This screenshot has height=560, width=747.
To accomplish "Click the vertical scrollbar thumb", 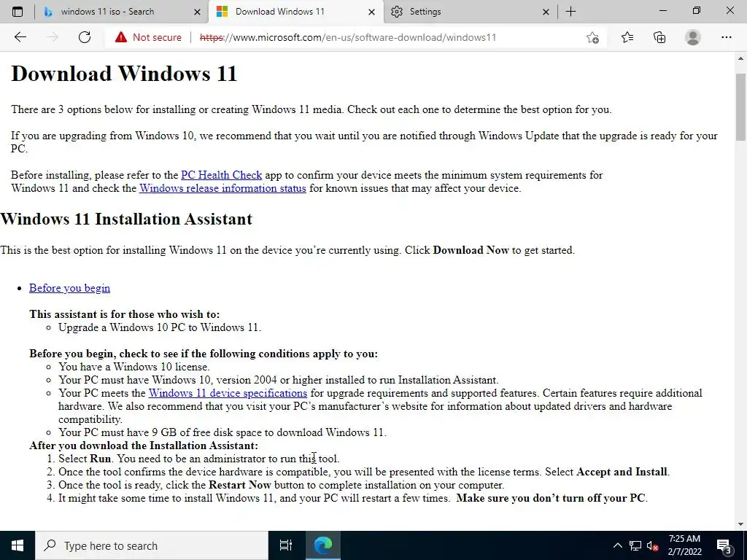I will [740, 107].
